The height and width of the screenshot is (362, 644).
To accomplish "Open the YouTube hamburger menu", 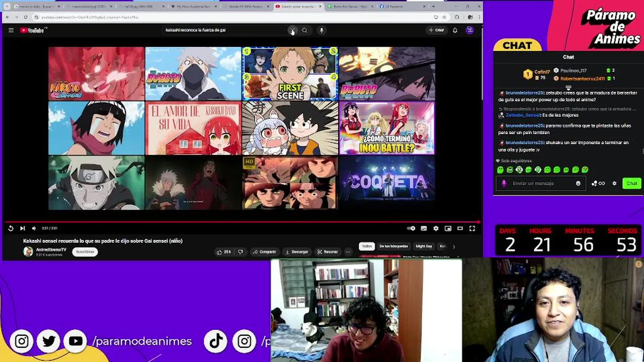I will tap(11, 30).
